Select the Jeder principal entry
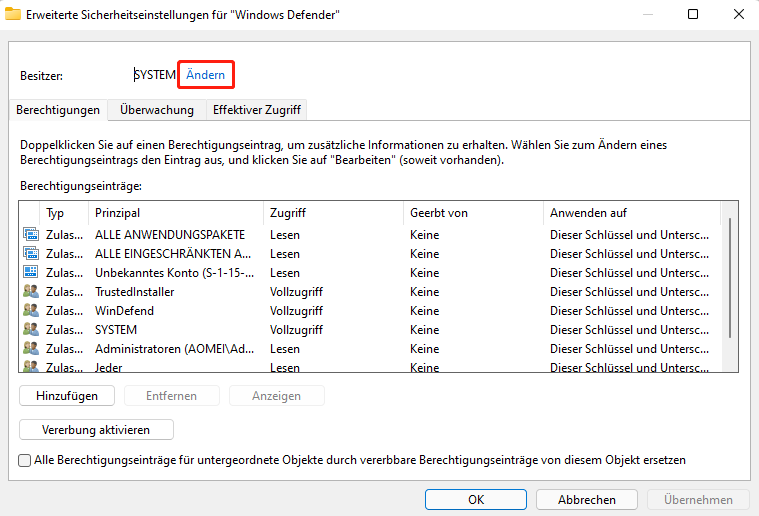 108,367
